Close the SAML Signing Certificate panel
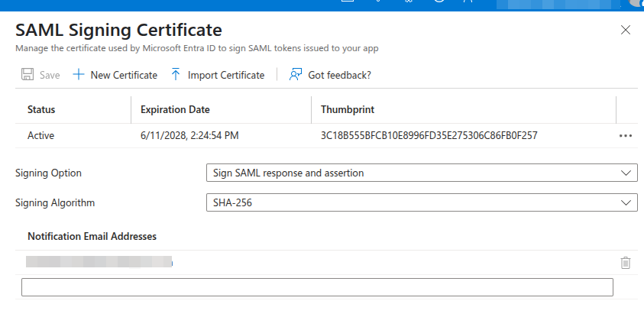This screenshot has height=330, width=644. coord(625,30)
